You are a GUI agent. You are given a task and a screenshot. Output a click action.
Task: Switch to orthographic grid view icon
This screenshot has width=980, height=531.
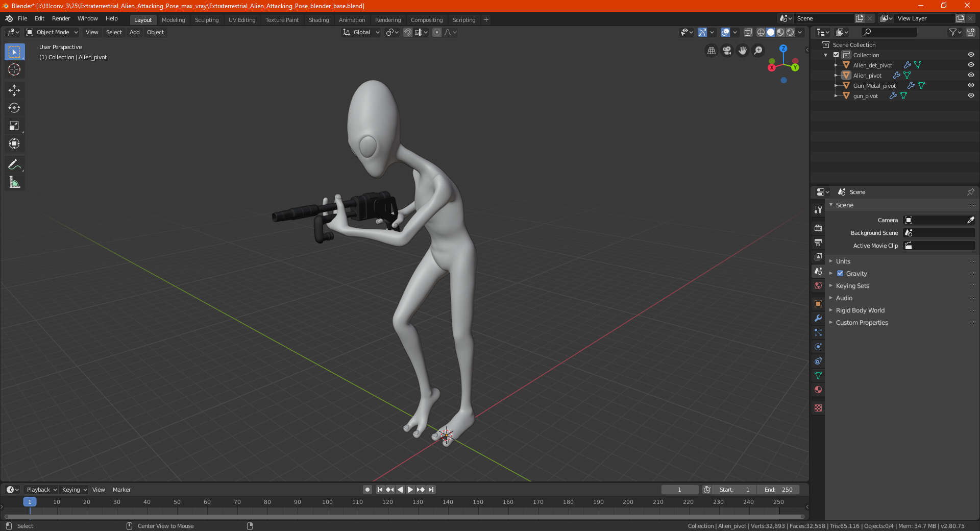[x=711, y=51]
